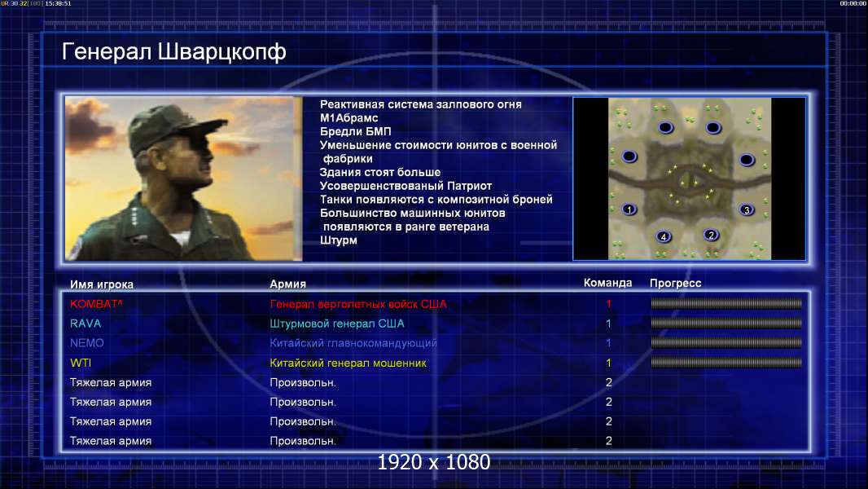Click army "Штурмовой генерал США"
Viewport: 868px width, 489px height.
337,324
